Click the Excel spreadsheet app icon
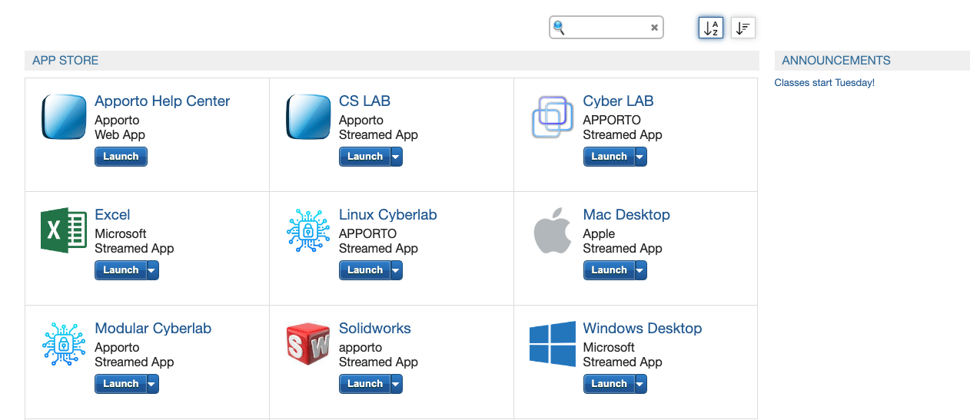Image resolution: width=980 pixels, height=420 pixels. pyautogui.click(x=63, y=230)
